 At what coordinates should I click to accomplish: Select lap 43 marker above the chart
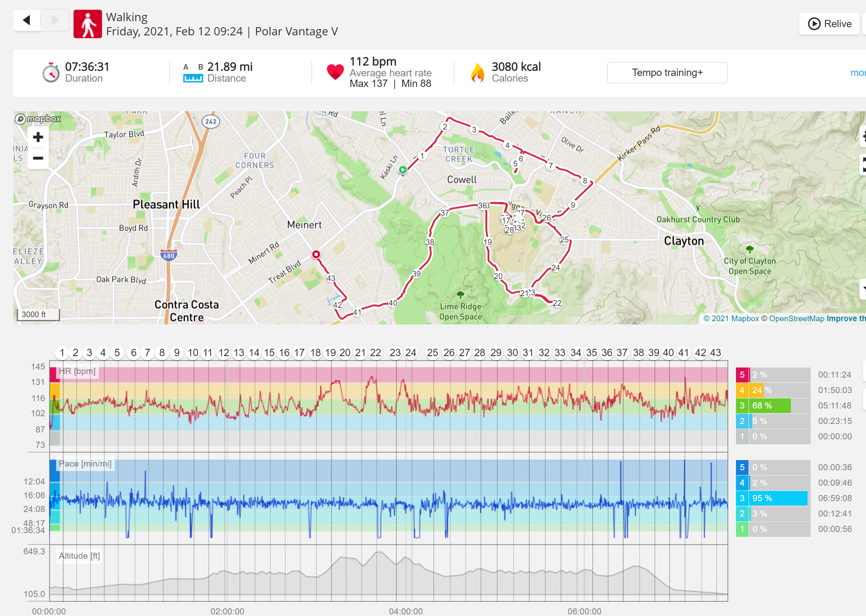pos(716,352)
